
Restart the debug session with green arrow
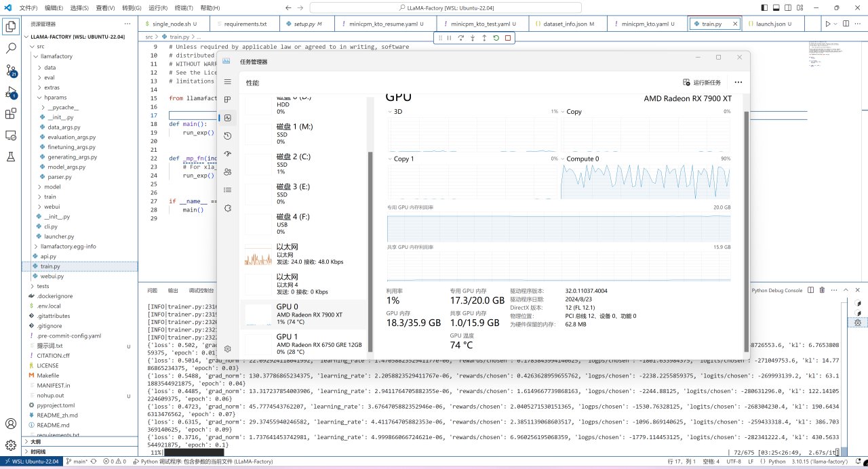tap(496, 38)
